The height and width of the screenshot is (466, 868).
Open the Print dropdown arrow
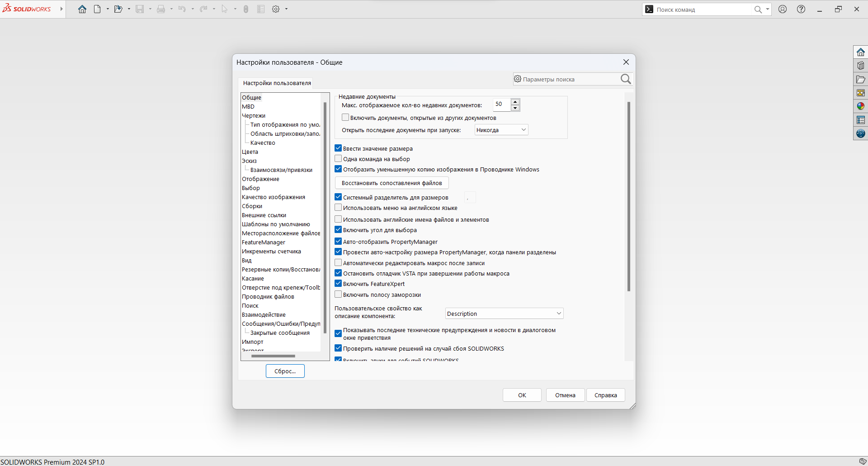point(171,9)
